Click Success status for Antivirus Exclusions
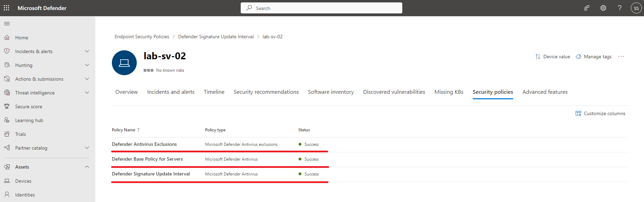Image resolution: width=644 pixels, height=202 pixels. [x=308, y=144]
